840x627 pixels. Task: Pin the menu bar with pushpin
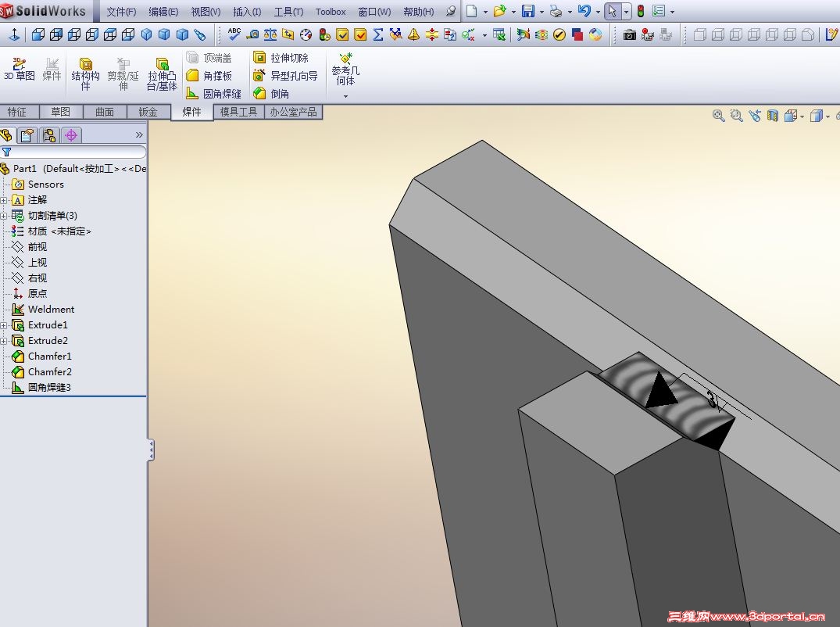point(451,11)
